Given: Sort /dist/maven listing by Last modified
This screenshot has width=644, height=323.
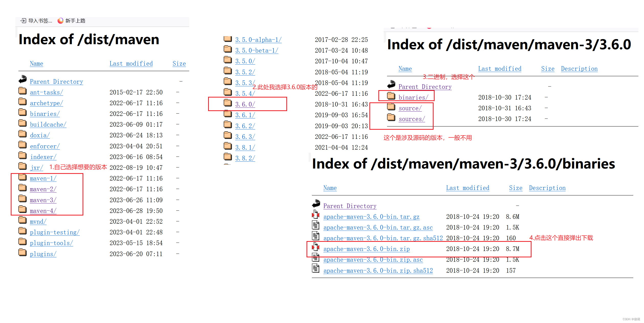Looking at the screenshot, I should point(131,64).
